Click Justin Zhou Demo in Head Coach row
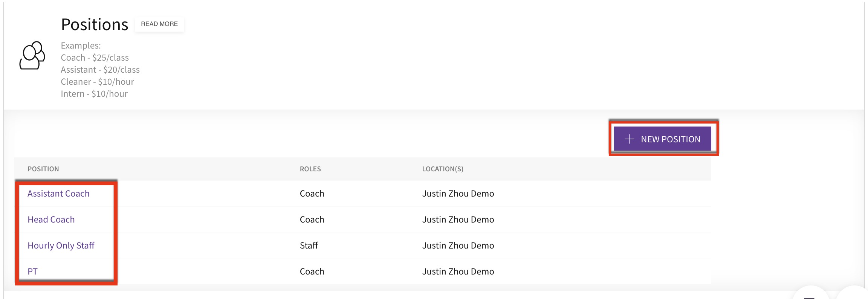This screenshot has height=299, width=868. click(x=458, y=220)
